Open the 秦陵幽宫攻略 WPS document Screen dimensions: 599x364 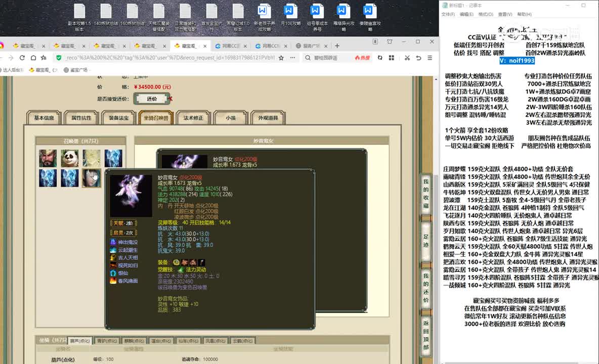click(370, 17)
